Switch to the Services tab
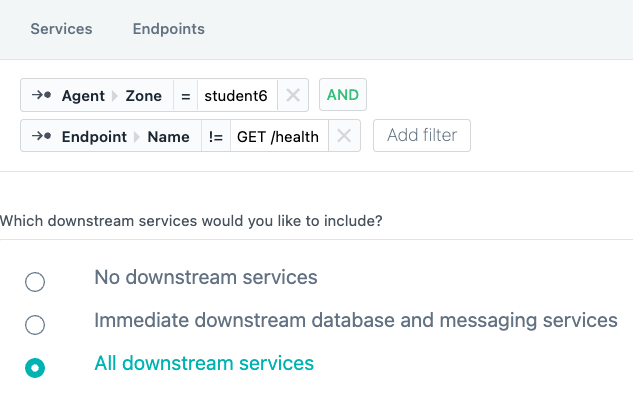The width and height of the screenshot is (633, 395). [x=61, y=29]
